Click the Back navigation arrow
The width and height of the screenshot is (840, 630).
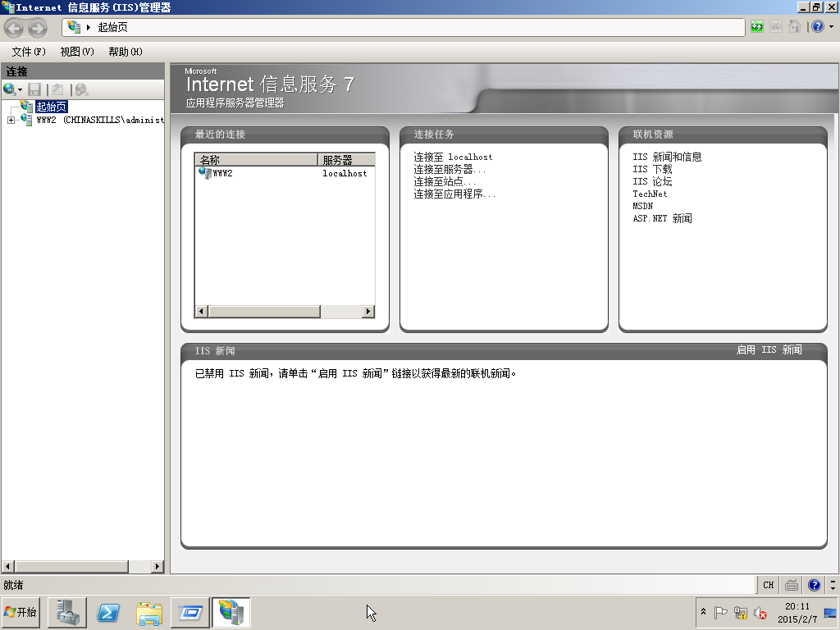pyautogui.click(x=15, y=28)
